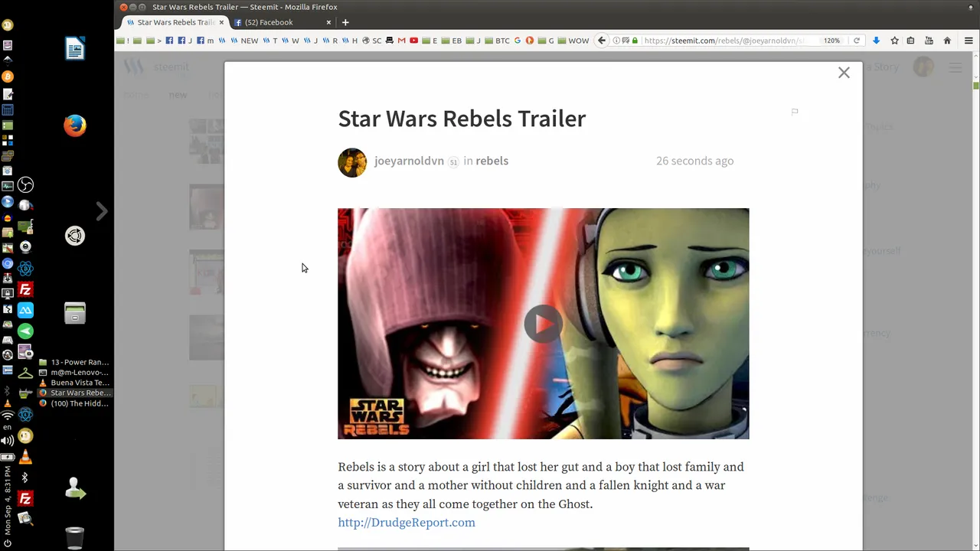This screenshot has width=980, height=551.
Task: Open the calculator icon in the panel
Action: [8, 109]
